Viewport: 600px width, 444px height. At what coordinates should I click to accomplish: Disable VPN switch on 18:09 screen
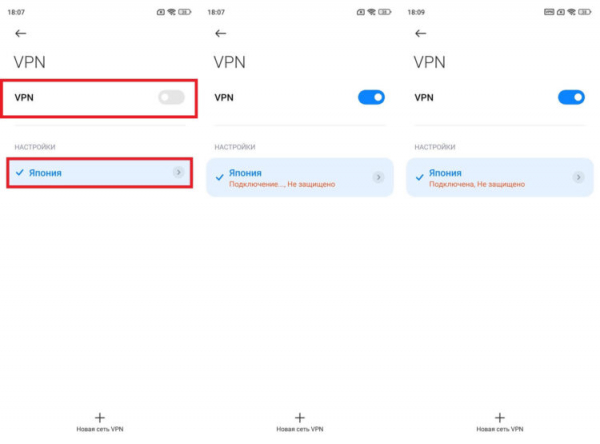click(x=571, y=97)
